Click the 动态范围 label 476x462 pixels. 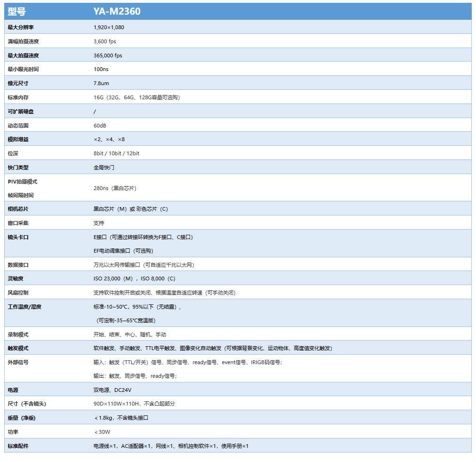click(x=18, y=126)
